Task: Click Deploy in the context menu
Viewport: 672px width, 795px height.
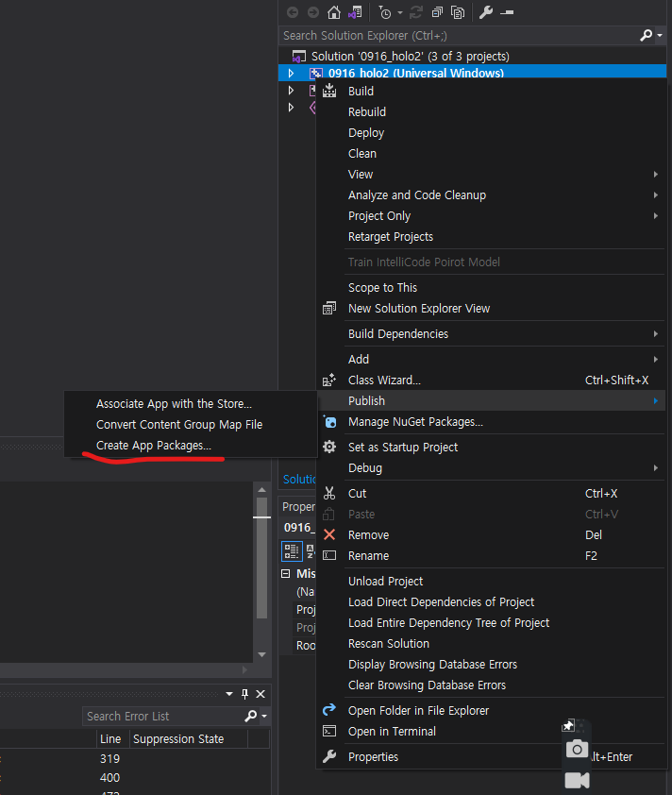Action: click(x=366, y=133)
